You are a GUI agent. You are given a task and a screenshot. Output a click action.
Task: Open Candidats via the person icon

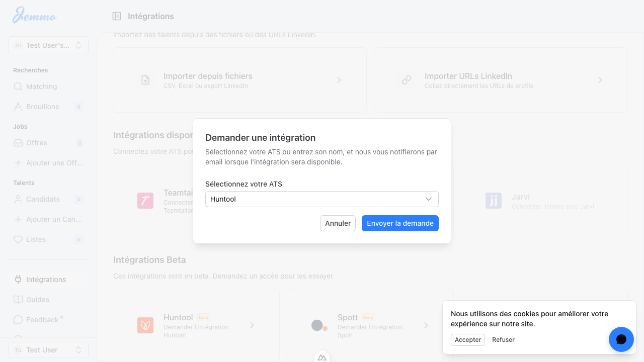17,199
